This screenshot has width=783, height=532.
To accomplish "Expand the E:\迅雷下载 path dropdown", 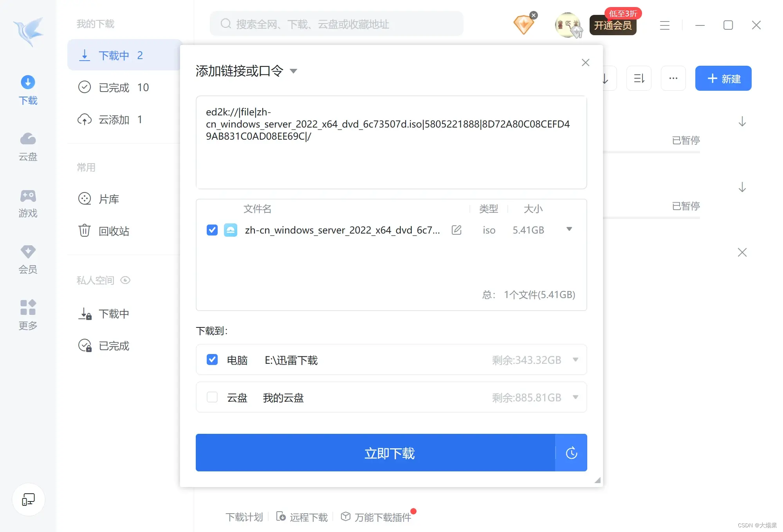I will 576,359.
